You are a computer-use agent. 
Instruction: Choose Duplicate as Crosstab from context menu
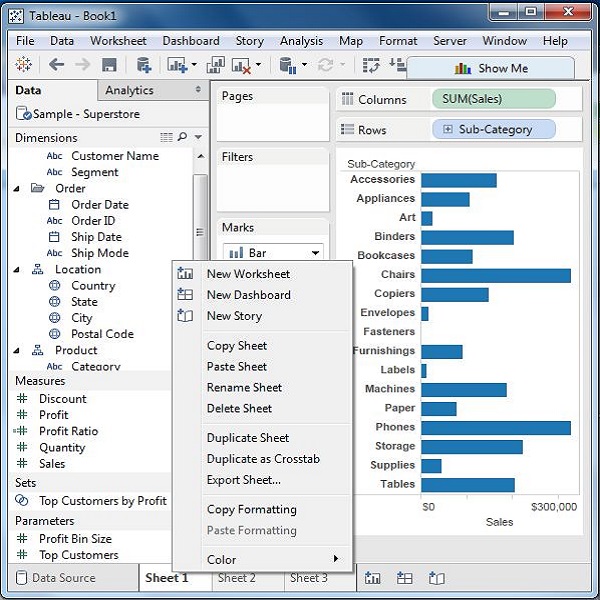[x=263, y=459]
